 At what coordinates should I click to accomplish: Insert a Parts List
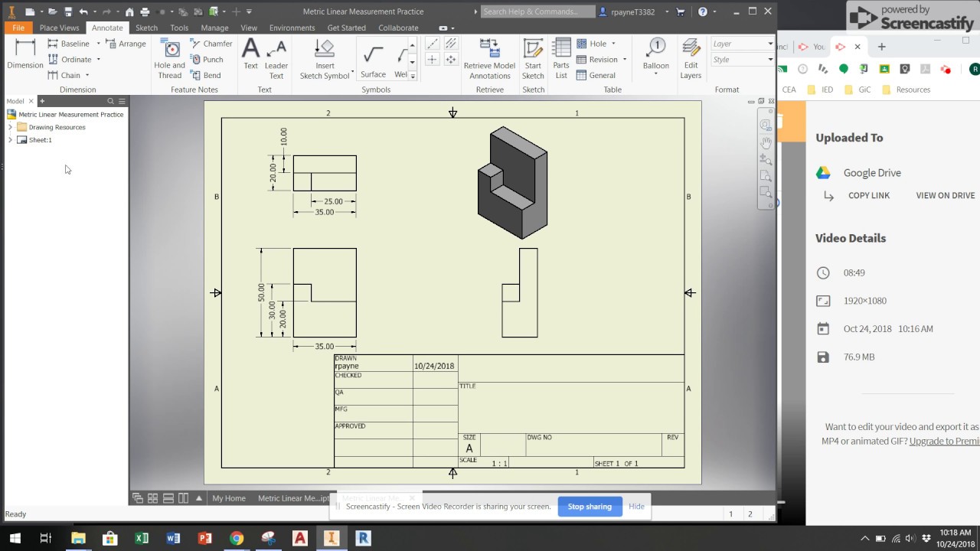pos(561,60)
